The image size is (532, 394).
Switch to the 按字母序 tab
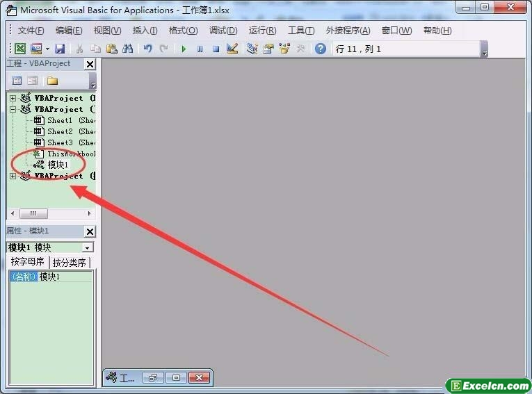pos(28,262)
